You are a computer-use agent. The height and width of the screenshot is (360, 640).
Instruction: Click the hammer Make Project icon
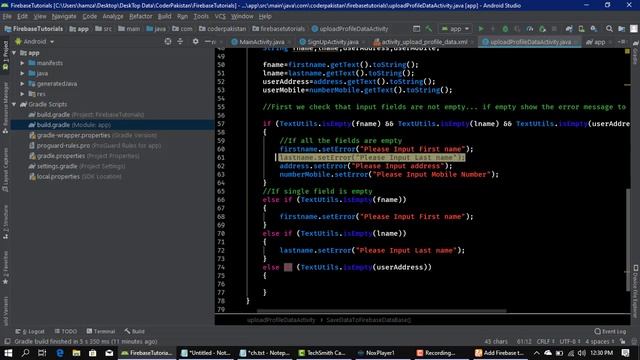pyautogui.click(x=429, y=29)
